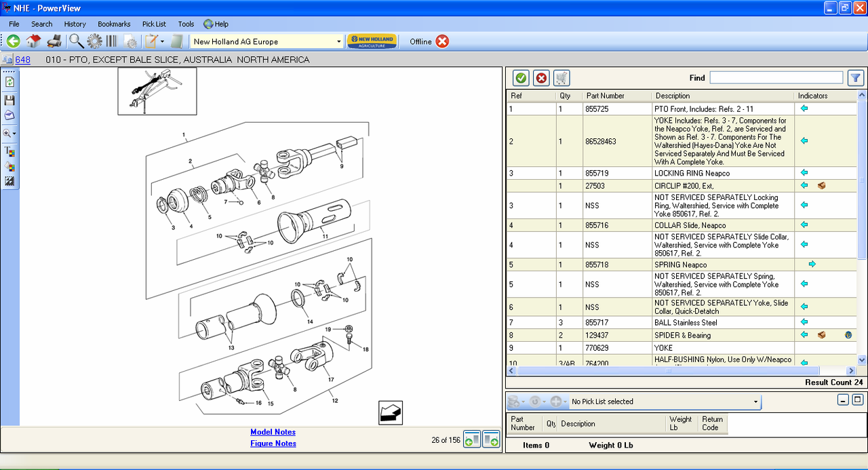Click the barcode toolbar icon

coord(111,41)
